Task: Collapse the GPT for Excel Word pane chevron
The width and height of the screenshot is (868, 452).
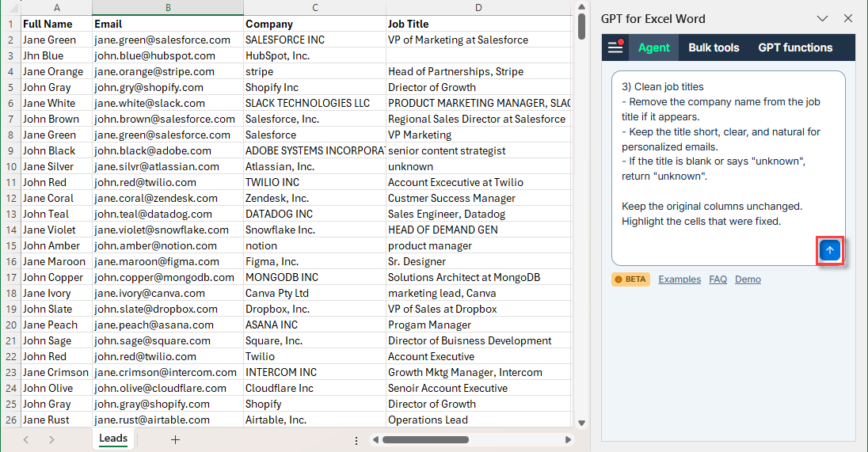Action: pos(822,19)
